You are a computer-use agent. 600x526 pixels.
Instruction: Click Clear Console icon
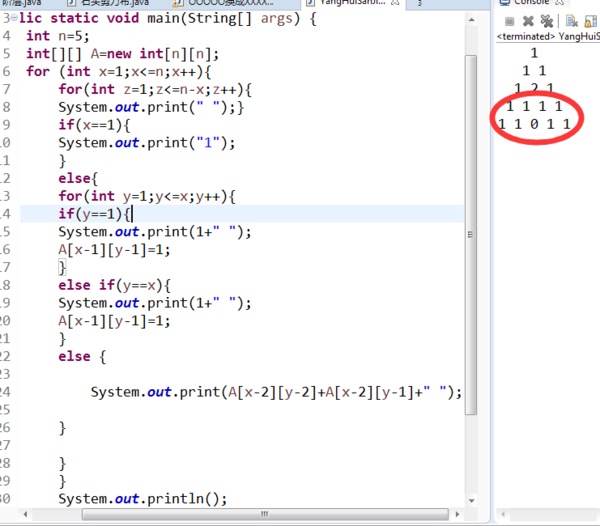pos(570,20)
